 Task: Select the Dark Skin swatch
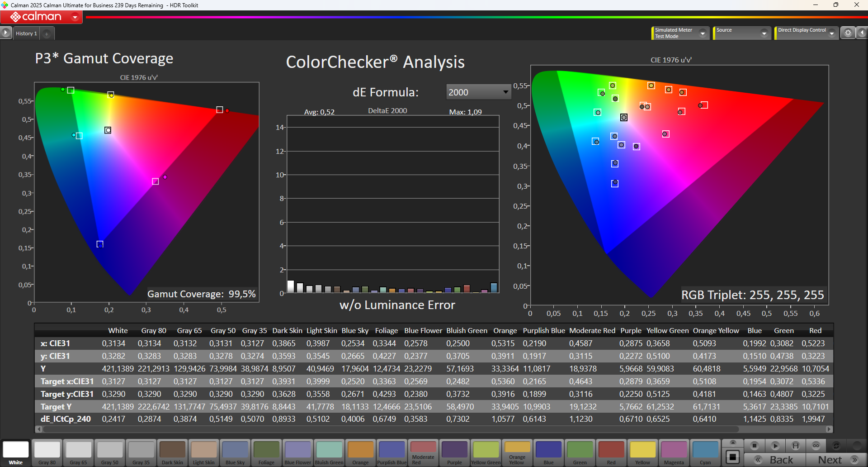172,453
